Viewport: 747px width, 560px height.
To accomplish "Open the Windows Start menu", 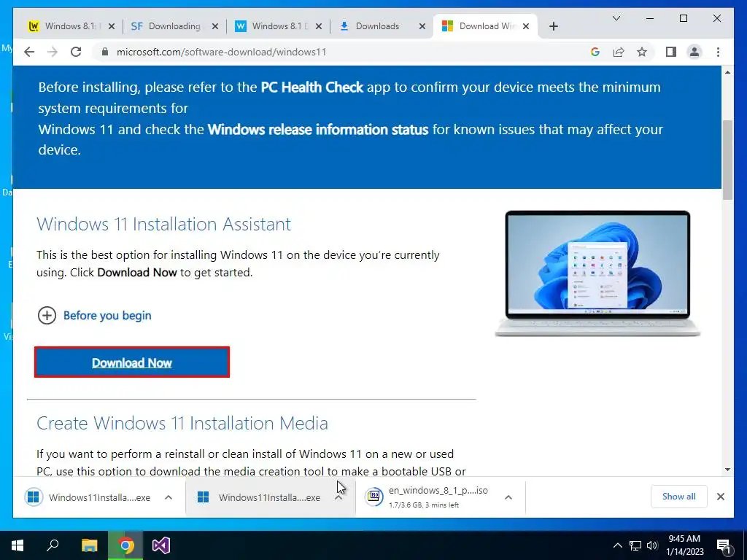I will 18,545.
